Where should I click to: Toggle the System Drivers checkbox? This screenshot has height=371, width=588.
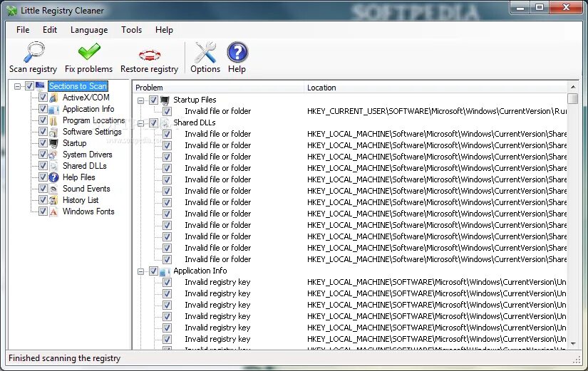pos(43,155)
